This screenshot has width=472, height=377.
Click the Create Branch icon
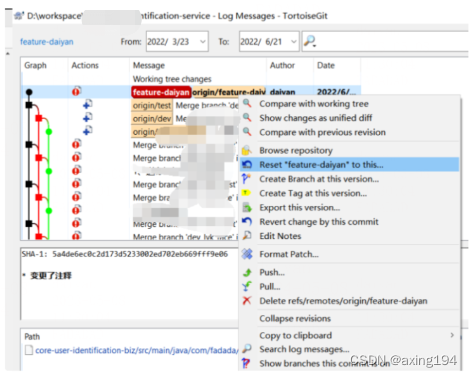coord(246,179)
